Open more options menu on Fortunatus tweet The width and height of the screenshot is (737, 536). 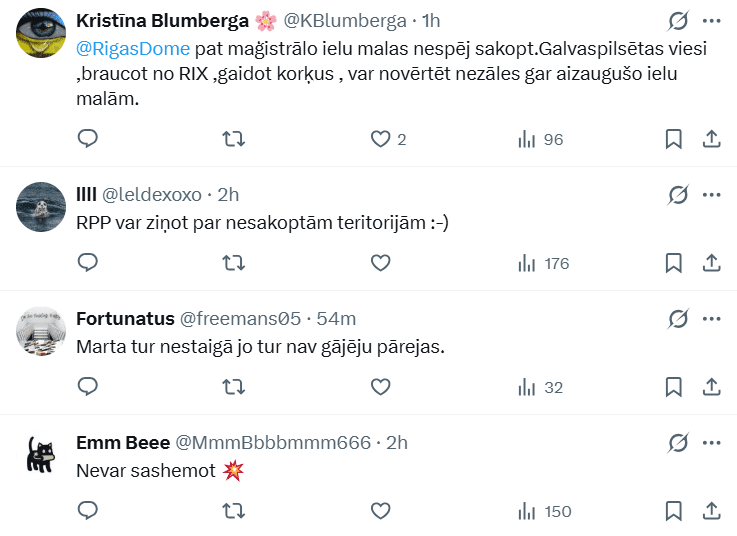711,319
